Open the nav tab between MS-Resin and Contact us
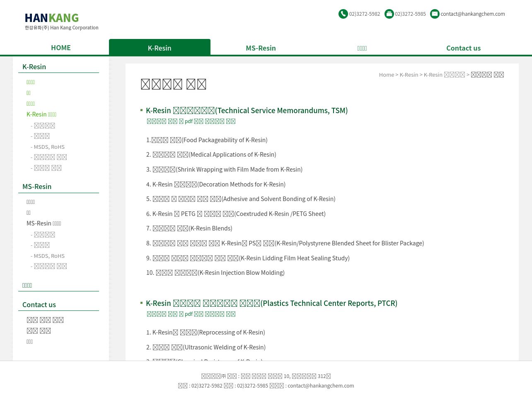The height and width of the screenshot is (400, 532). click(x=362, y=48)
